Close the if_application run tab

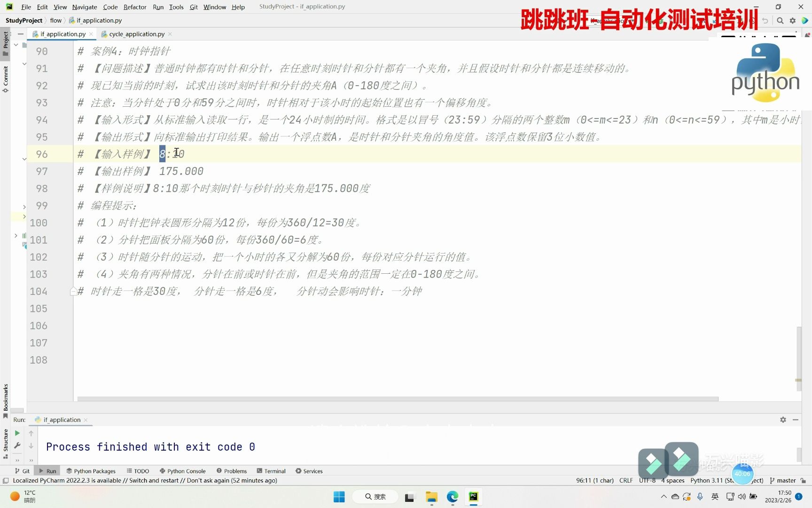(86, 420)
